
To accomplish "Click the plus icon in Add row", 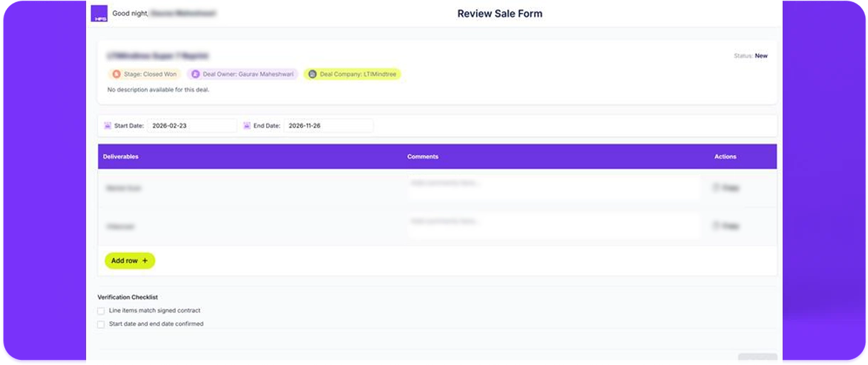I will coord(145,261).
